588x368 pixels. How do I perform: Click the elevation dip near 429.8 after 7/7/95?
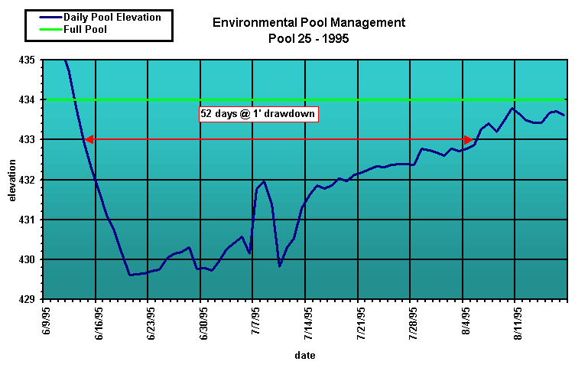(x=279, y=265)
